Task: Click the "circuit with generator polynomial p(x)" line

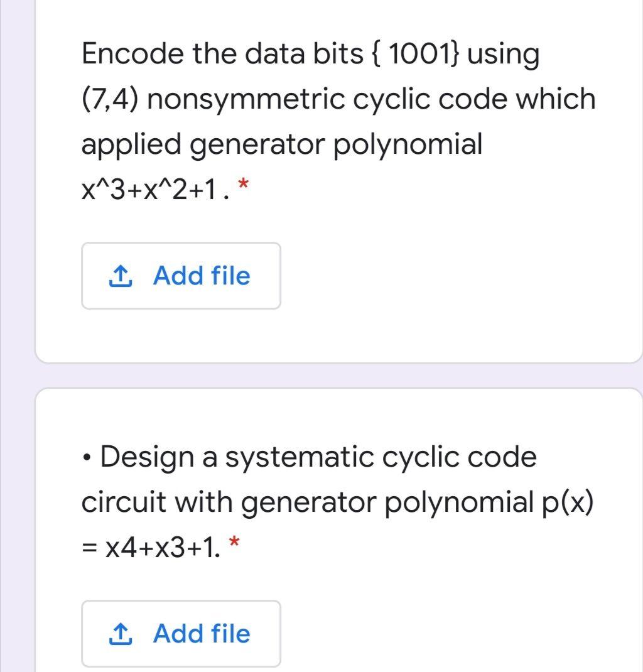Action: [338, 502]
